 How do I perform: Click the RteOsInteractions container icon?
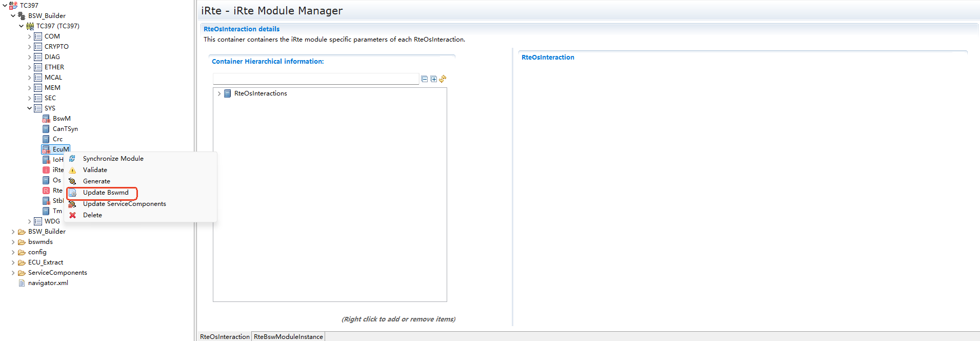coord(228,93)
